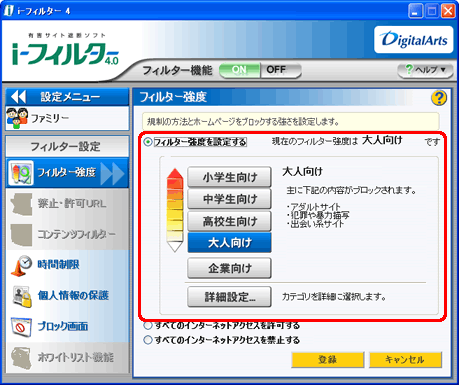Open the 禁止・許可URL menu item
This screenshot has width=459, height=385.
point(67,204)
